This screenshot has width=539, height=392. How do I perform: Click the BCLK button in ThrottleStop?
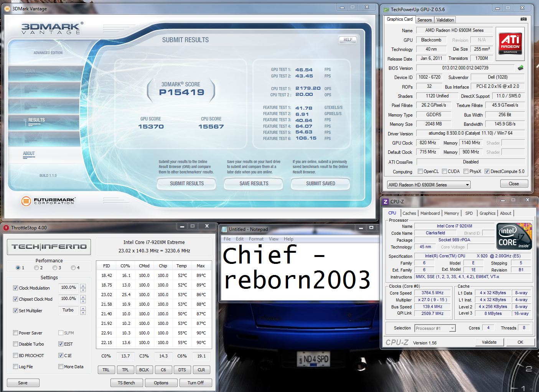point(144,370)
